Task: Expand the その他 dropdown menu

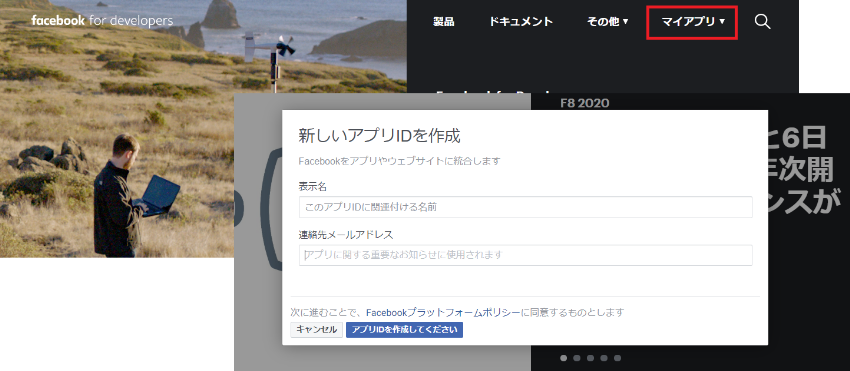Action: pos(608,22)
